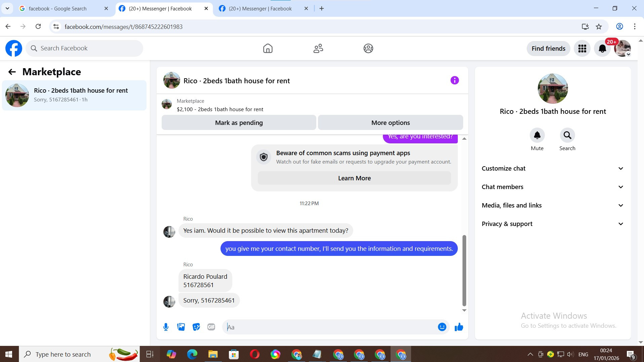The image size is (644, 362).
Task: Click the message 'Sorry, 5167285461'
Action: 209,301
